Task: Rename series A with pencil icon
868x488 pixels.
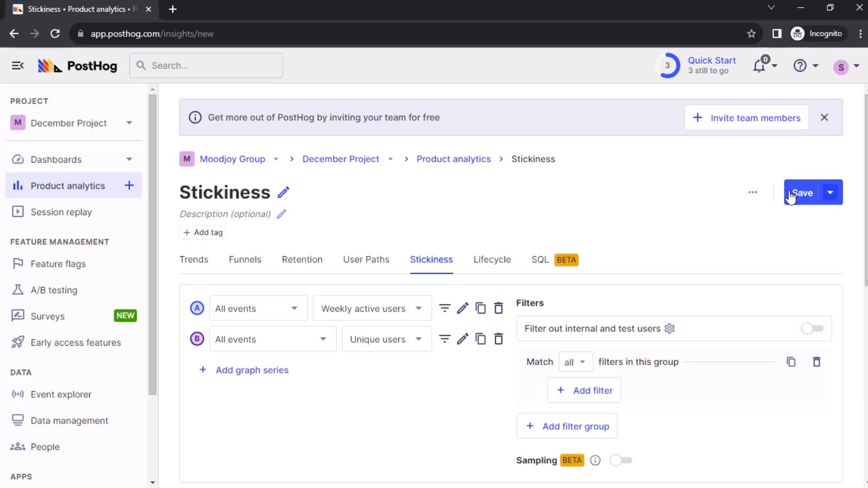Action: coord(462,308)
